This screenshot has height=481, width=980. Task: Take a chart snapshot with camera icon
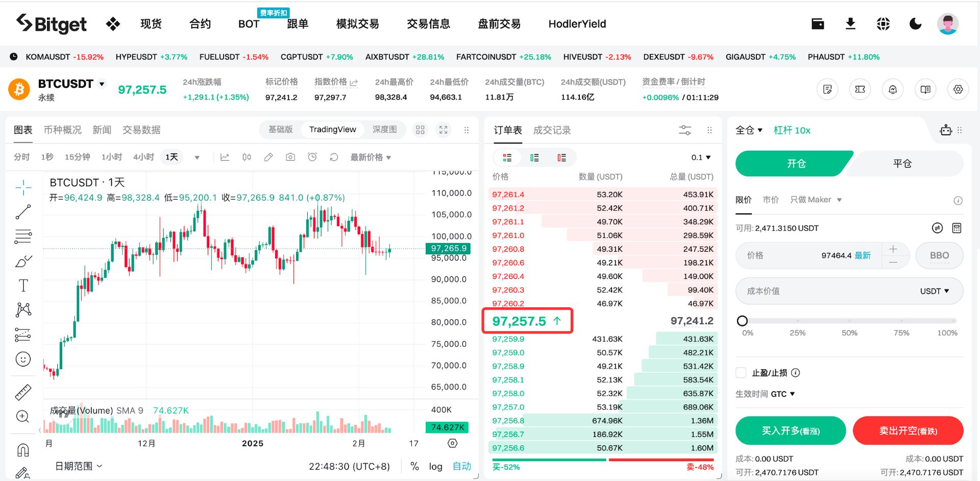[290, 157]
